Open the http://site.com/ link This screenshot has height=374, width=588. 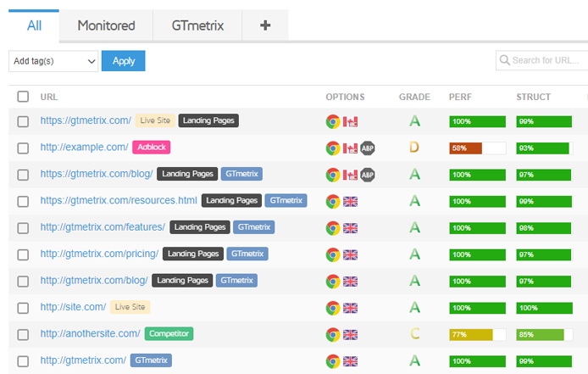(73, 307)
